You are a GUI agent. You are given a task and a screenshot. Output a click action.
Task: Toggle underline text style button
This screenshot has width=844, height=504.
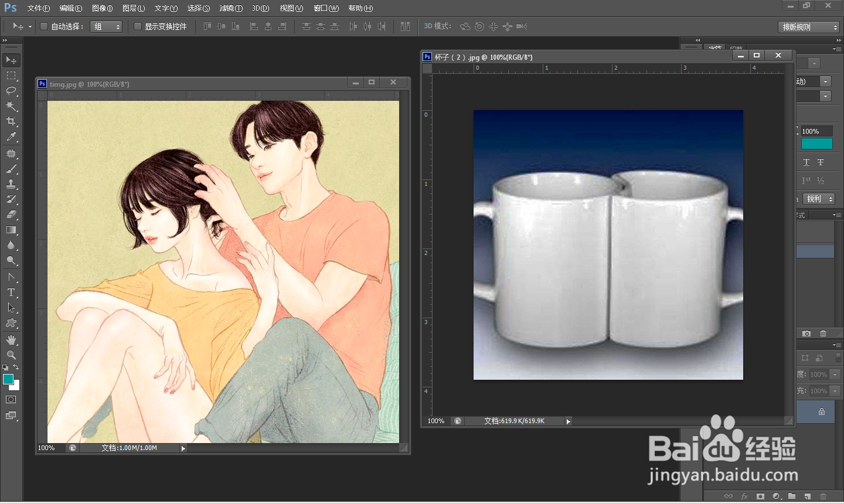point(806,162)
